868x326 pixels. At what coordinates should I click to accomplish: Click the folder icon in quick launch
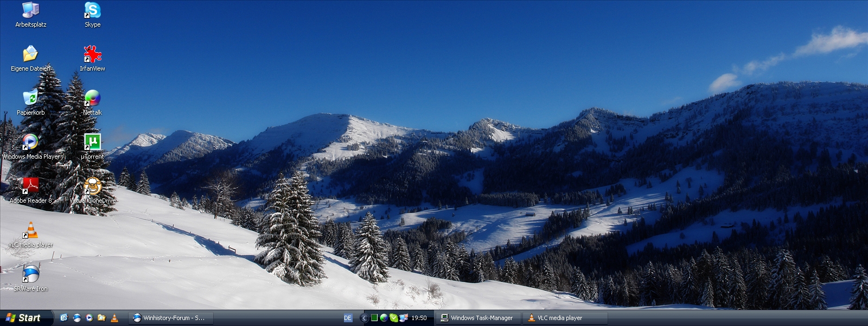[x=101, y=318]
